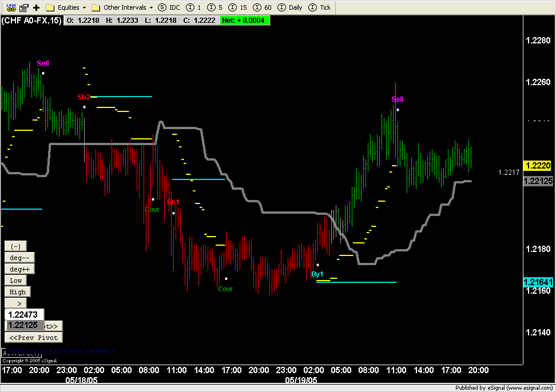556x392 pixels.
Task: Click the deg-- button
Action: point(19,258)
